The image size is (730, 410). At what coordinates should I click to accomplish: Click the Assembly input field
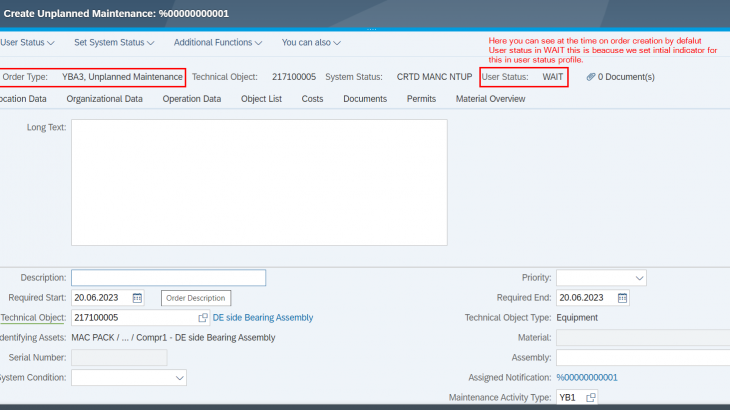pyautogui.click(x=642, y=358)
